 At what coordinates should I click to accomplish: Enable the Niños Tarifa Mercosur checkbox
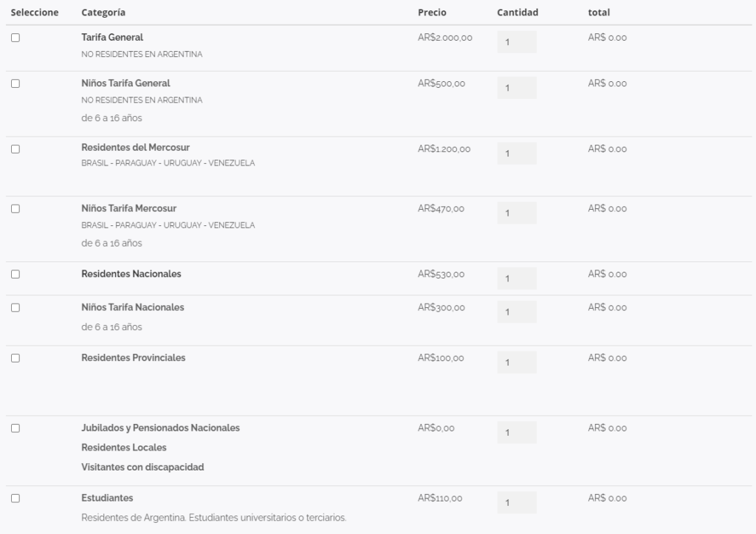tap(16, 209)
